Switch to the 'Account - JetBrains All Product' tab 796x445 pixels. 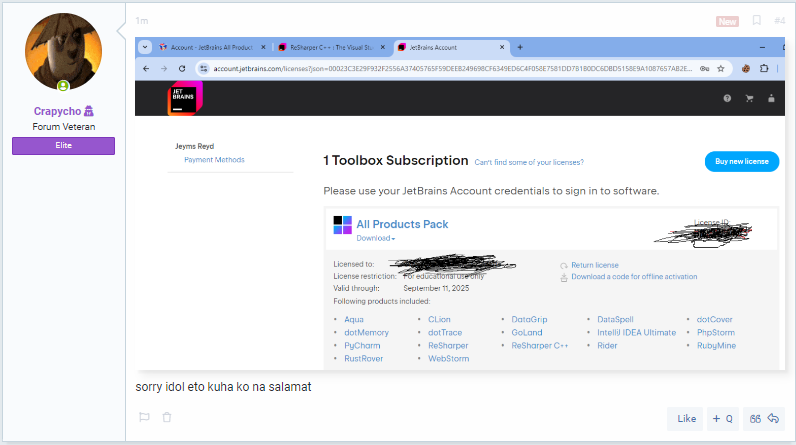pyautogui.click(x=212, y=47)
